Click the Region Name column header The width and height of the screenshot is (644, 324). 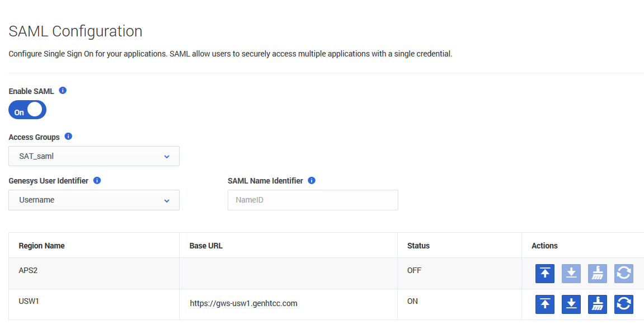pos(42,246)
